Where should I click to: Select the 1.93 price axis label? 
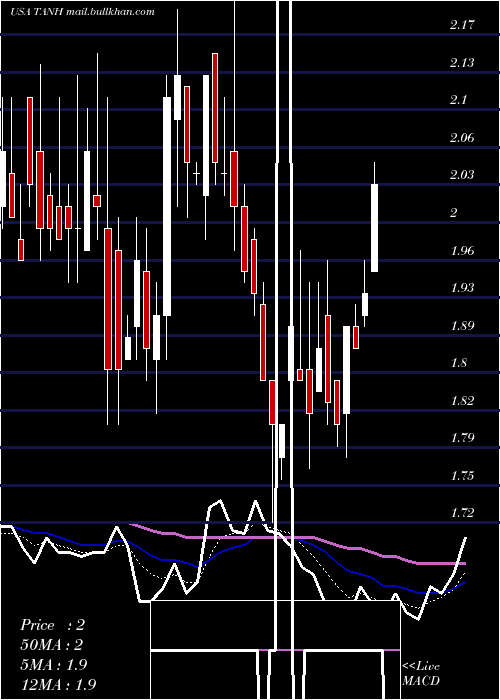tap(461, 287)
